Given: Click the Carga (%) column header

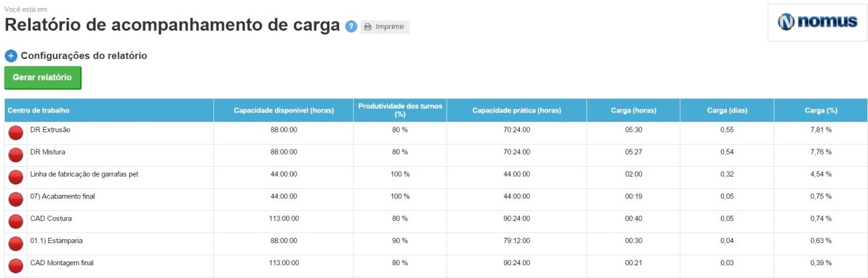Looking at the screenshot, I should (x=821, y=111).
